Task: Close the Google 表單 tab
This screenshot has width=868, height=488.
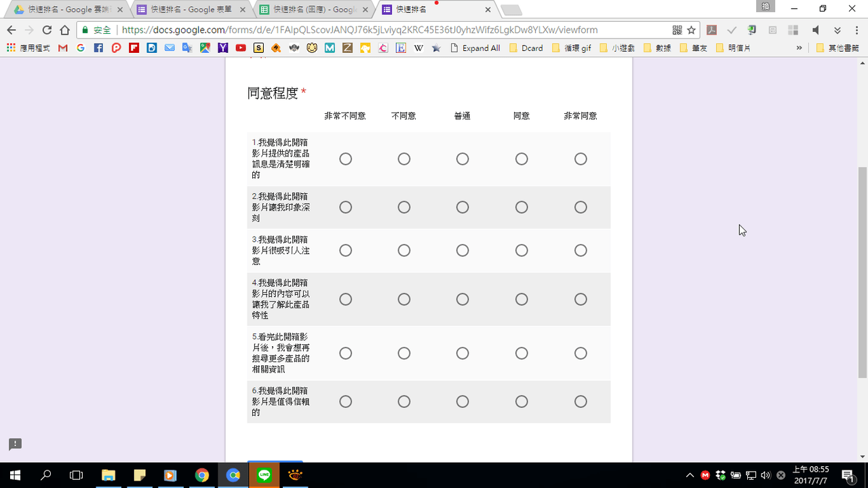Action: point(243,9)
